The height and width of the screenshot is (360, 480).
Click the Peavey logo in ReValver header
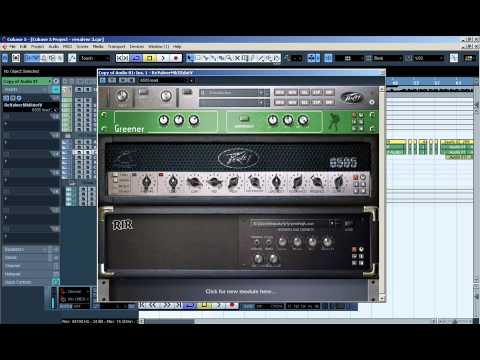[353, 98]
